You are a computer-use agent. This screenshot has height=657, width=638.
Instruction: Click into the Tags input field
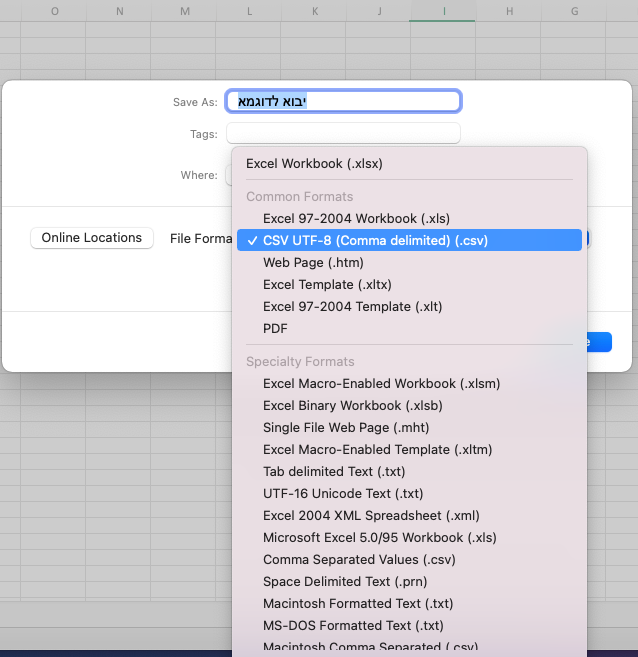[344, 133]
